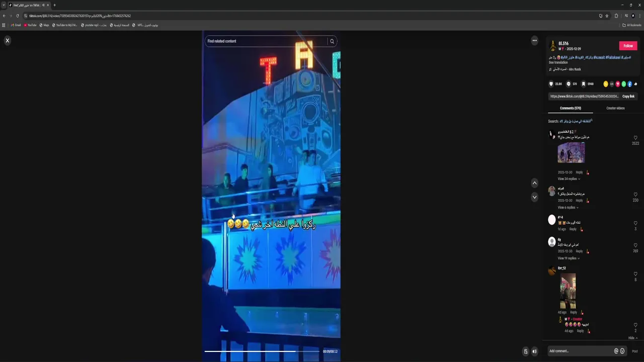Viewport: 644px width, 362px height.
Task: Seek on the video progress bar
Action: coord(262,351)
